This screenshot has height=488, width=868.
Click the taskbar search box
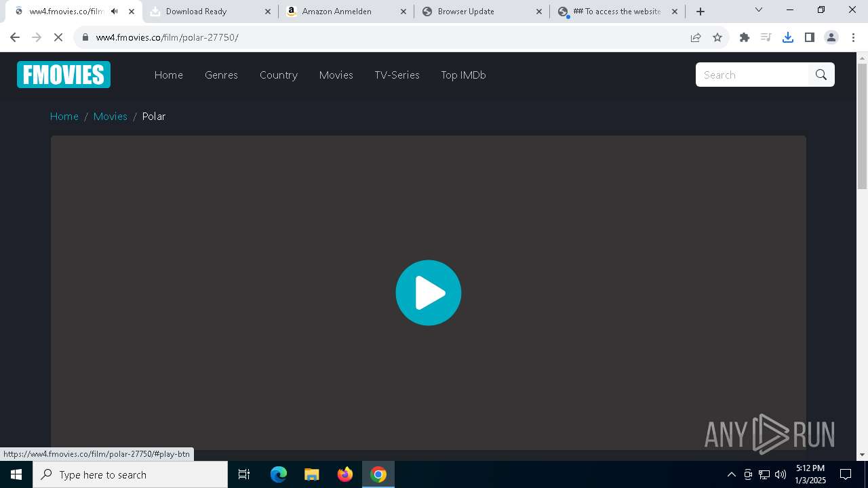click(x=130, y=474)
